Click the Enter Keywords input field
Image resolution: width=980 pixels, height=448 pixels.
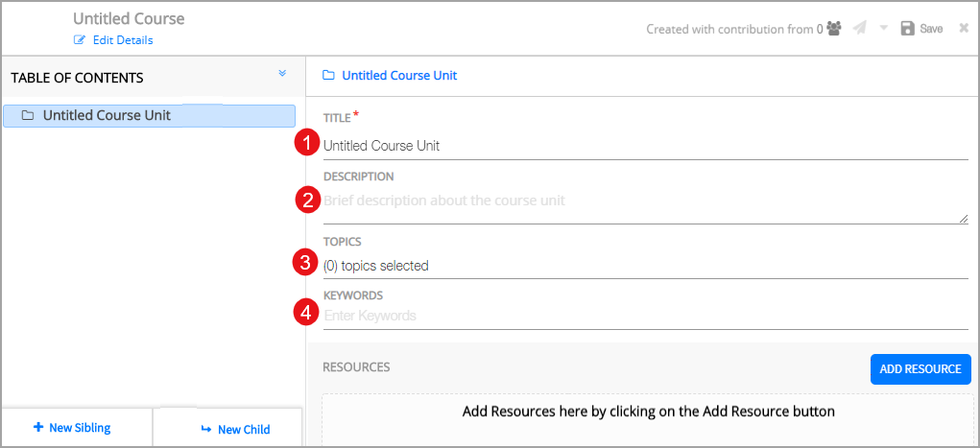(x=645, y=316)
